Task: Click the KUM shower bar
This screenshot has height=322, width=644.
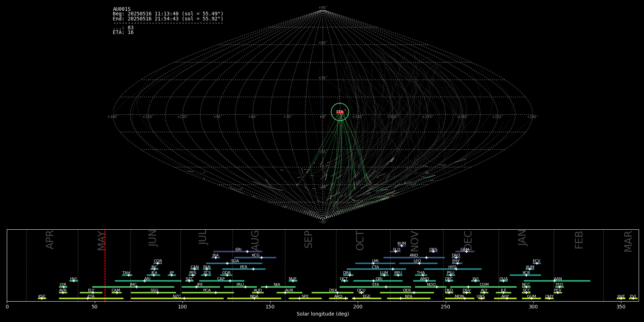Action: 402,246
